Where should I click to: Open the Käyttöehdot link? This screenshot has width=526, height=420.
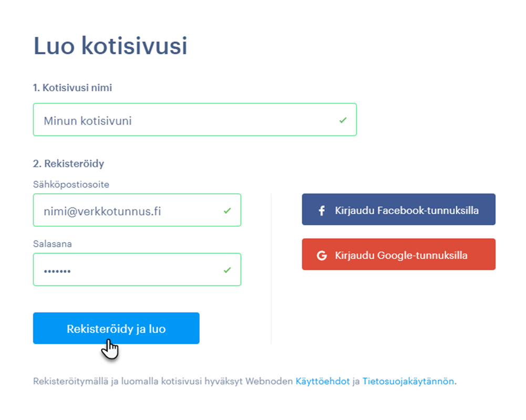tap(322, 382)
